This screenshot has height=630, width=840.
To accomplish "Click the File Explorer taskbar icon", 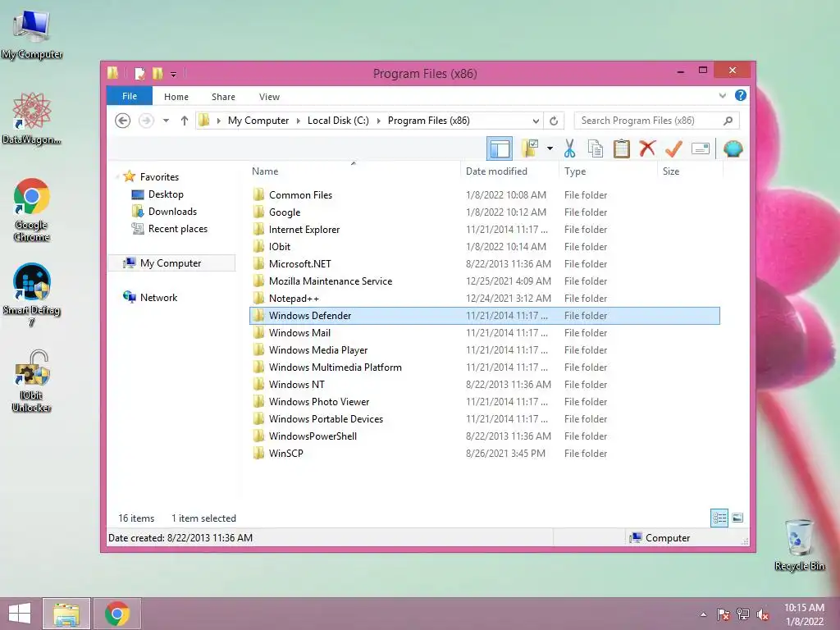I will click(66, 614).
